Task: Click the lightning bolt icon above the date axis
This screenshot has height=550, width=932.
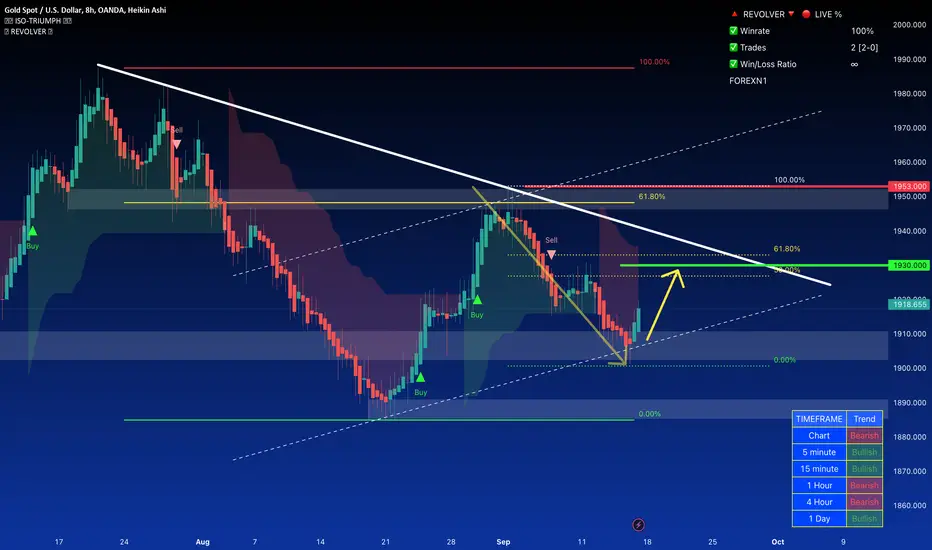Action: [x=638, y=524]
